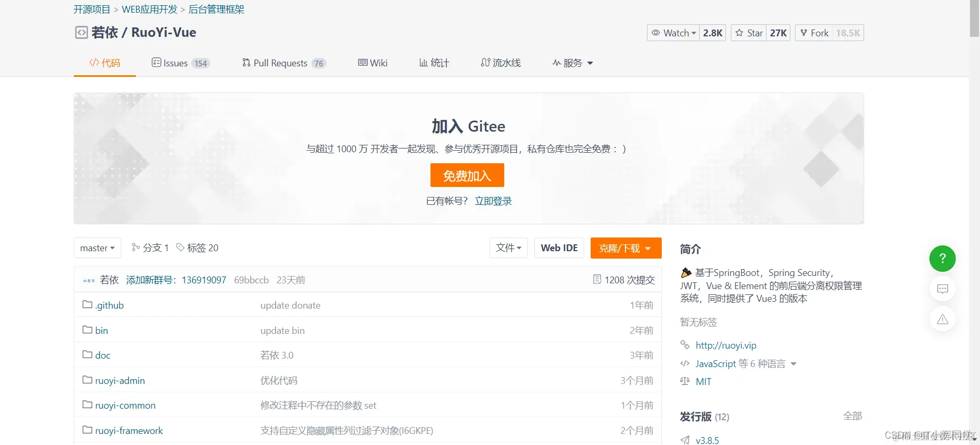The width and height of the screenshot is (980, 445).
Task: Click the ruoyi-admin folder icon
Action: pos(87,380)
